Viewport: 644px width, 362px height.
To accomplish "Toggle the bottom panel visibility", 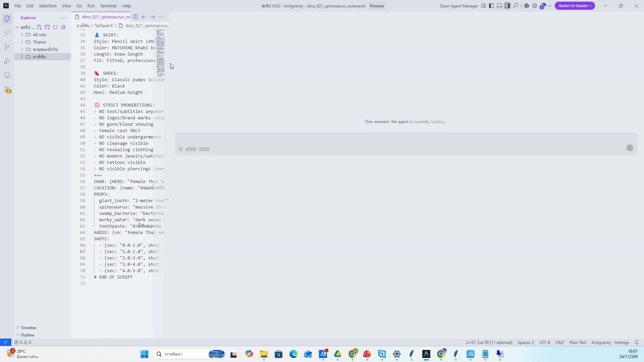I will point(499,6).
